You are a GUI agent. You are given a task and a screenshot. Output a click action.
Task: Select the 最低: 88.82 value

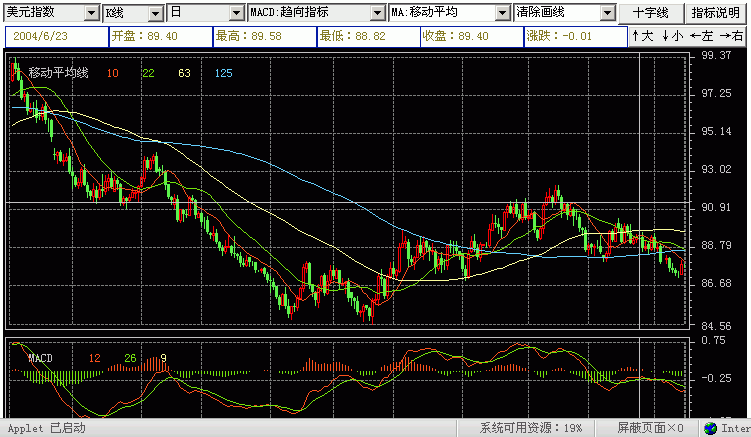click(x=369, y=36)
